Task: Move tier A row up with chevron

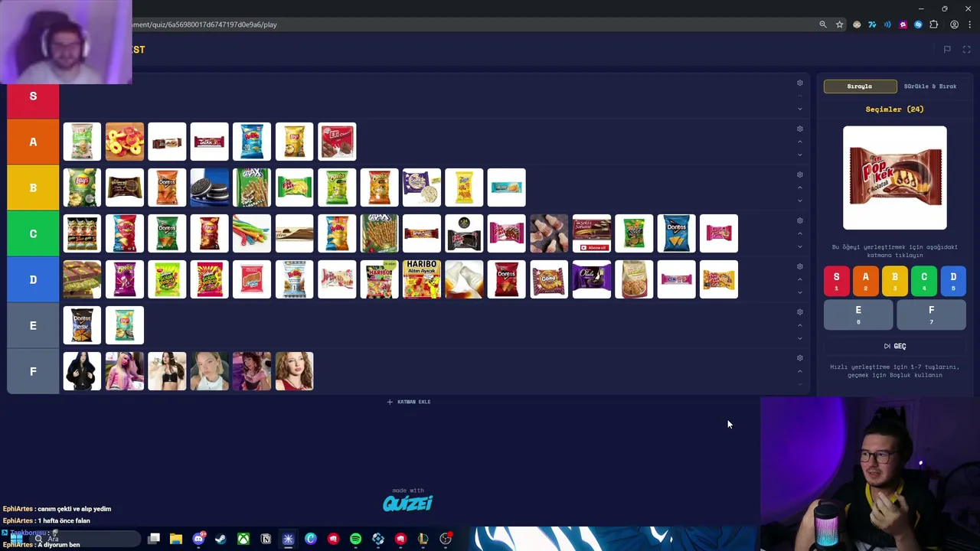Action: [800, 142]
